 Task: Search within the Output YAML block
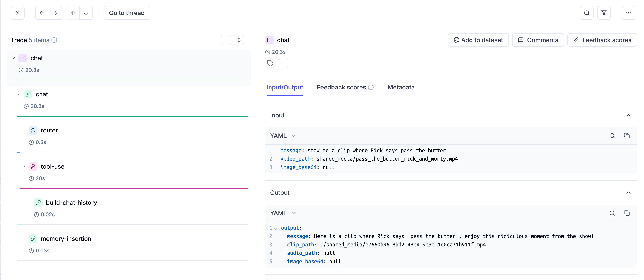pyautogui.click(x=612, y=213)
